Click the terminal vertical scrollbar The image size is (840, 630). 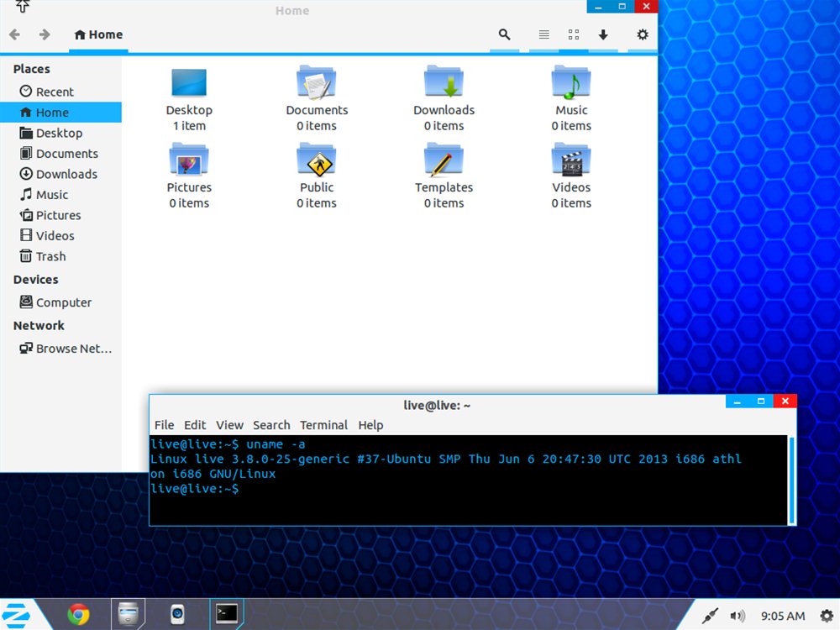[x=790, y=479]
